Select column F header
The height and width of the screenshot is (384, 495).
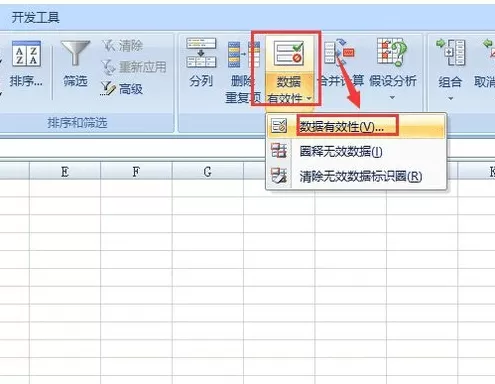coord(136,172)
